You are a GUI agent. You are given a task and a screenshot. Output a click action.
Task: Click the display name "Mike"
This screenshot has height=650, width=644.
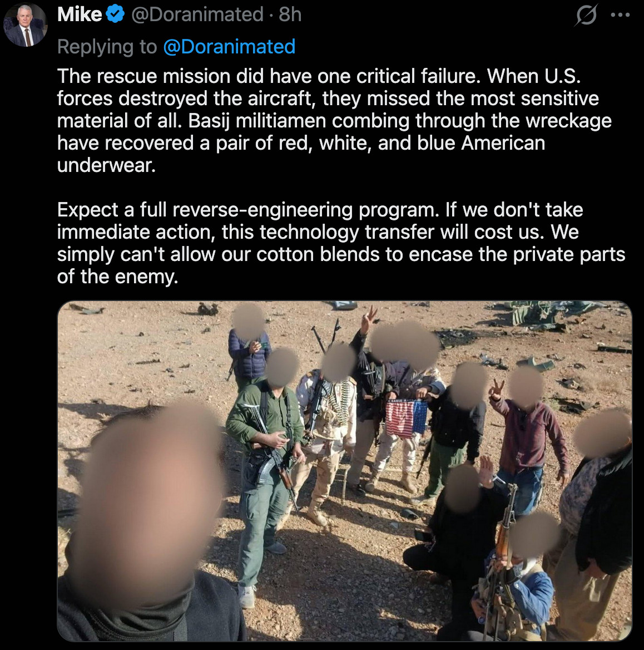click(x=79, y=15)
